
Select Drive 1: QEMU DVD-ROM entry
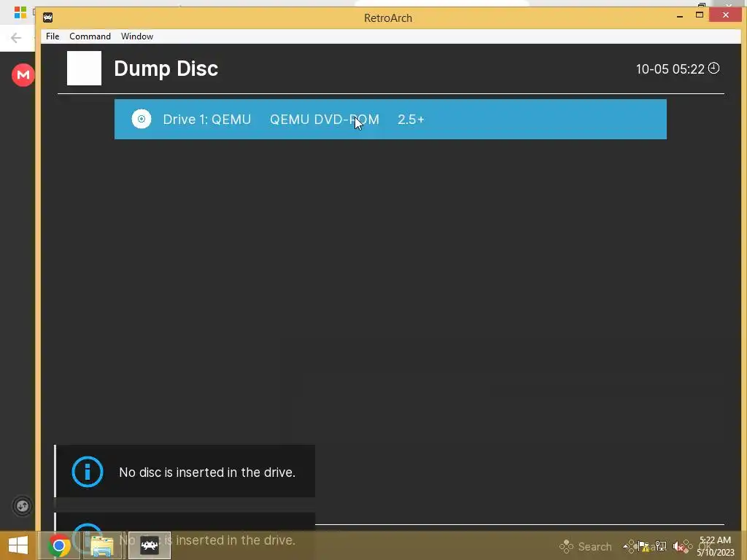click(390, 119)
